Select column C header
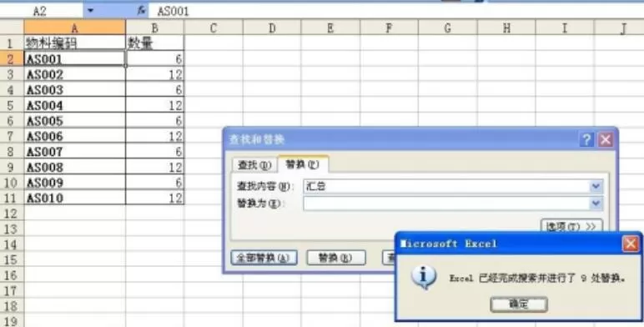This screenshot has height=327, width=644. tap(214, 28)
